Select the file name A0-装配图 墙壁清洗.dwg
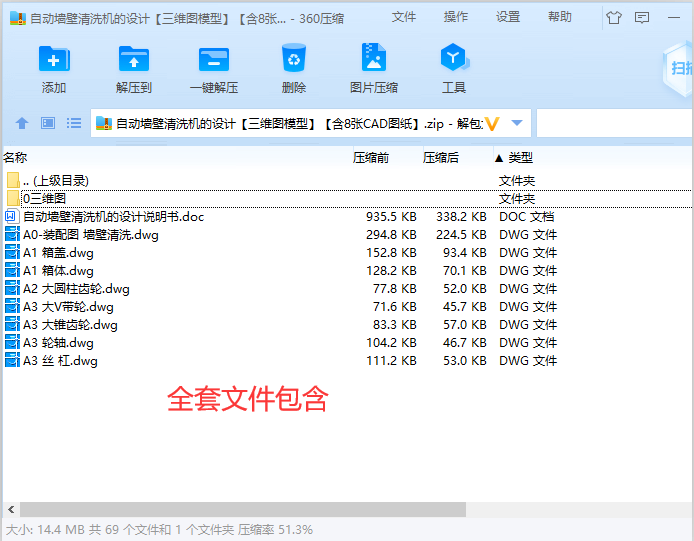This screenshot has width=694, height=541. coord(91,235)
